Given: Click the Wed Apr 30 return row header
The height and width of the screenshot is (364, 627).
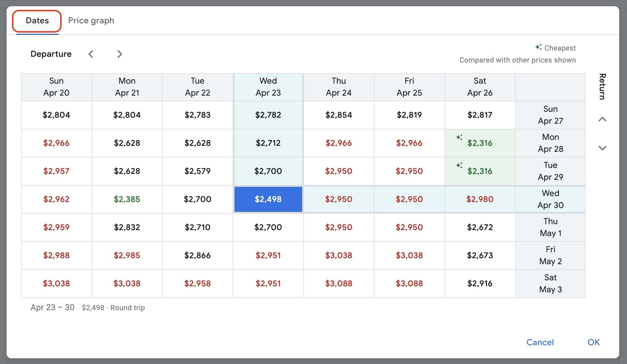Looking at the screenshot, I should point(550,199).
